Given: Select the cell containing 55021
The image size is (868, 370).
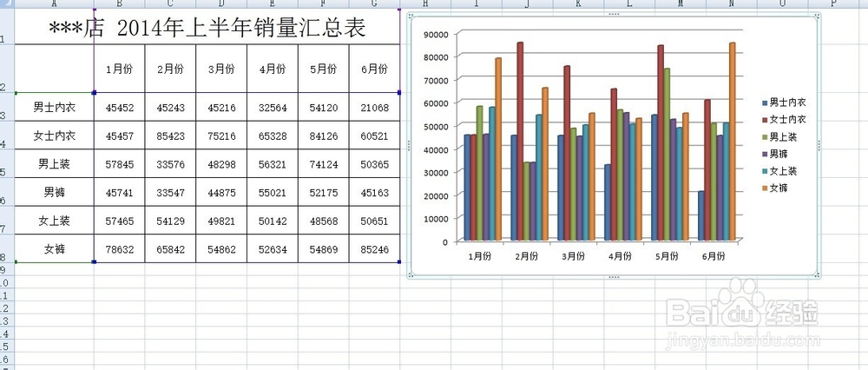Looking at the screenshot, I should pos(273,192).
